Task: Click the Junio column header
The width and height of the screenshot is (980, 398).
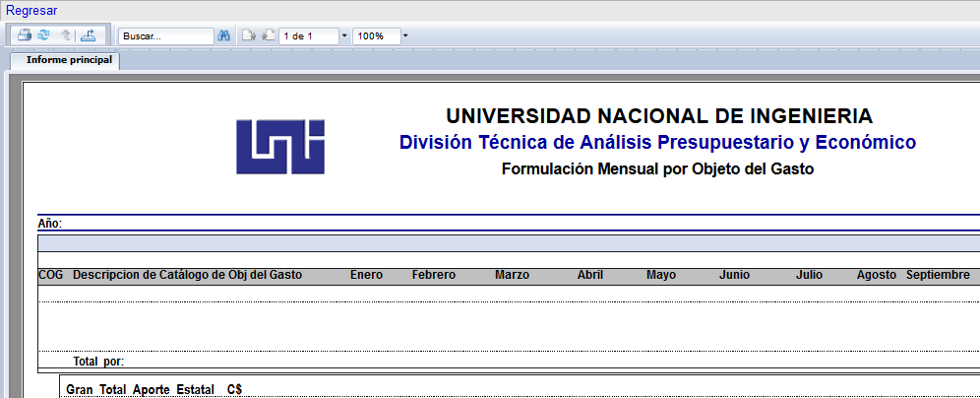Action: 734,275
